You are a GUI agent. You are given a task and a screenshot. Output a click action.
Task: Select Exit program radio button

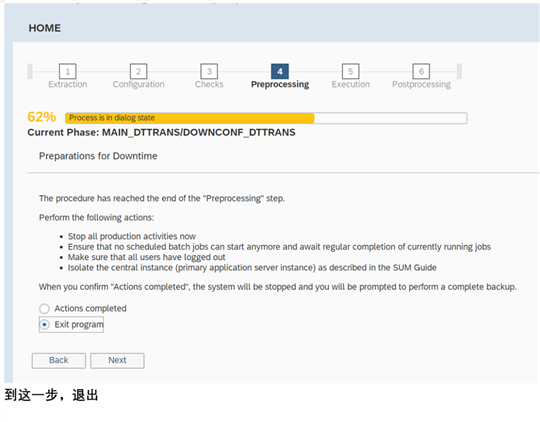44,325
